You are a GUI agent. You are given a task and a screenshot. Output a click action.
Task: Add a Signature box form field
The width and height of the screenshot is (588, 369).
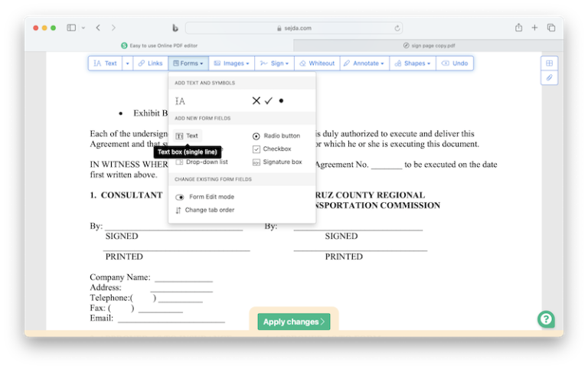277,162
